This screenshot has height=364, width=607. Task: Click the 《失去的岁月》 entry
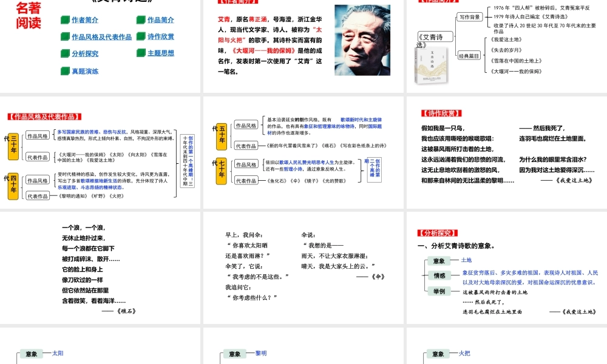point(506,50)
